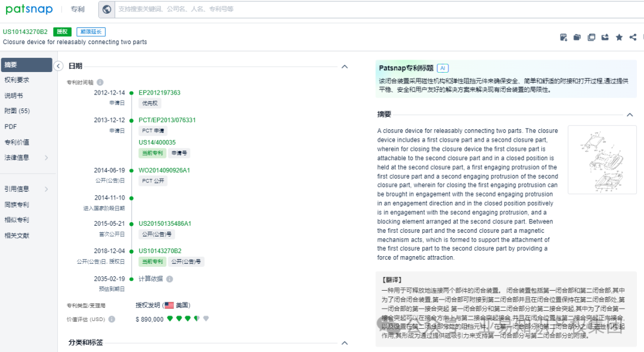Image resolution: width=644 pixels, height=352 pixels.
Task: Click the patent drawing thumbnail
Action: [x=602, y=159]
